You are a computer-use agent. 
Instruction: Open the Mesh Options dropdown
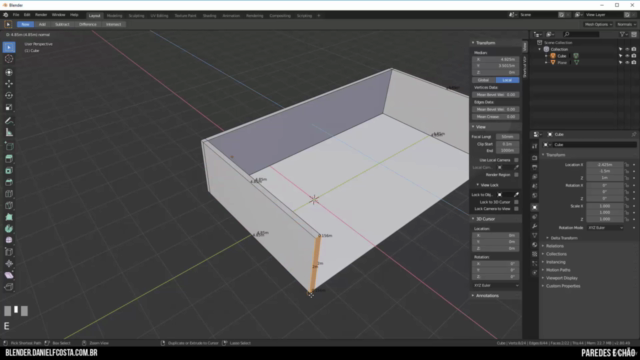598,24
